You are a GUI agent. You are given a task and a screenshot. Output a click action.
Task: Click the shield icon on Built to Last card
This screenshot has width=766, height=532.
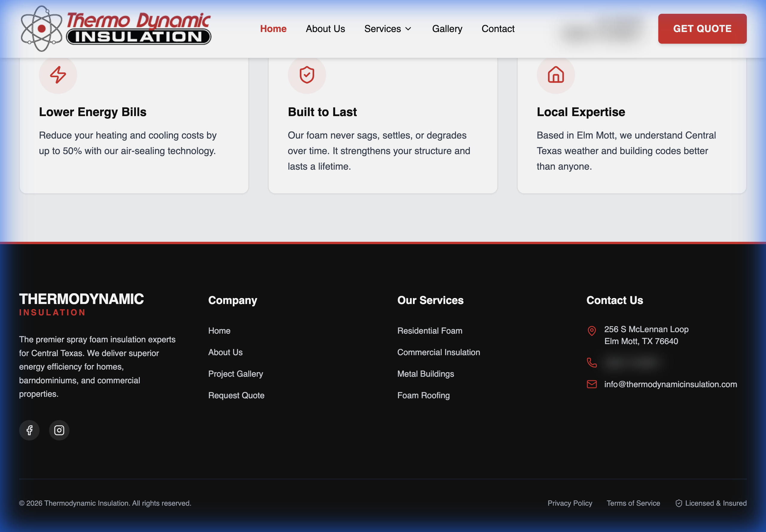pos(307,75)
